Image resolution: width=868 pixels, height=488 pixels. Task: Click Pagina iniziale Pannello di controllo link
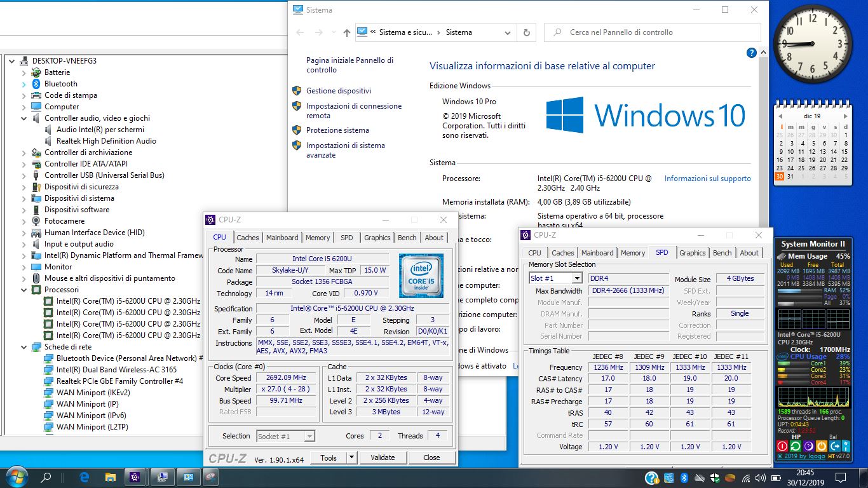pos(349,65)
